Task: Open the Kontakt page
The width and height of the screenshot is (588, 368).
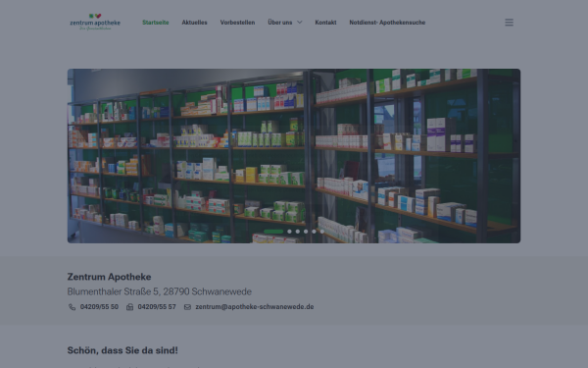Action: (x=325, y=23)
